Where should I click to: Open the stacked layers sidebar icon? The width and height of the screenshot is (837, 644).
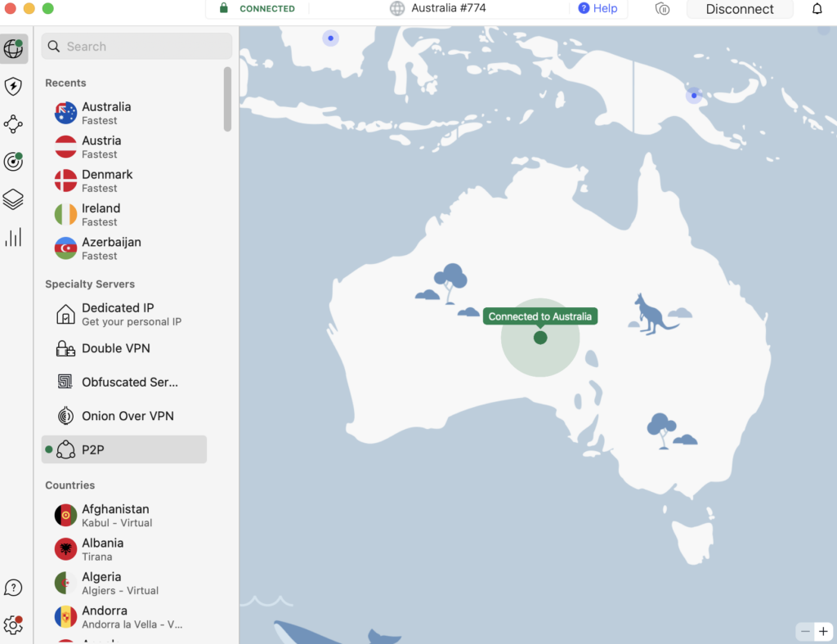[x=13, y=199]
